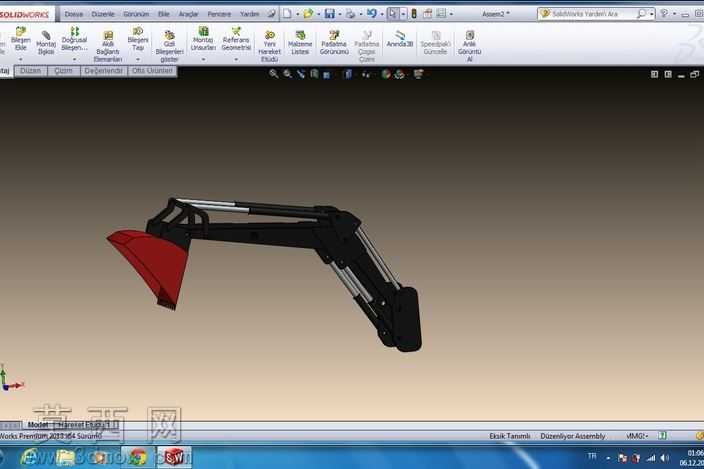
Task: Expand dropdown arrow under Referans Geometrisi
Action: (x=236, y=59)
